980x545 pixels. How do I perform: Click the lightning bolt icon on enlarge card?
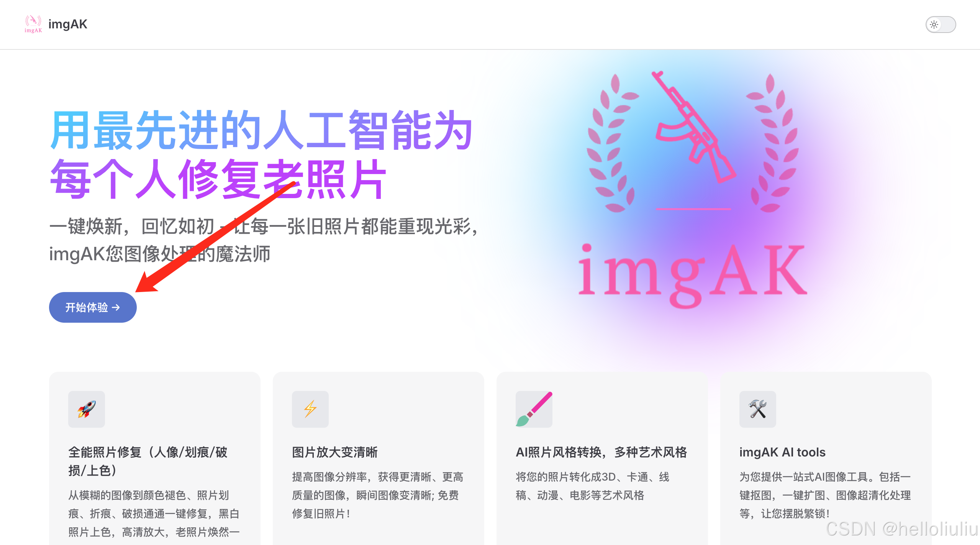click(x=310, y=409)
